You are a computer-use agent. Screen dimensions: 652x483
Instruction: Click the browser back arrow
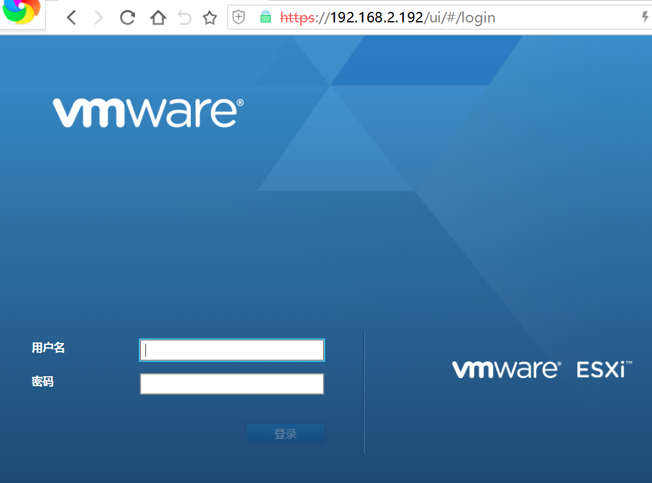pyautogui.click(x=72, y=17)
